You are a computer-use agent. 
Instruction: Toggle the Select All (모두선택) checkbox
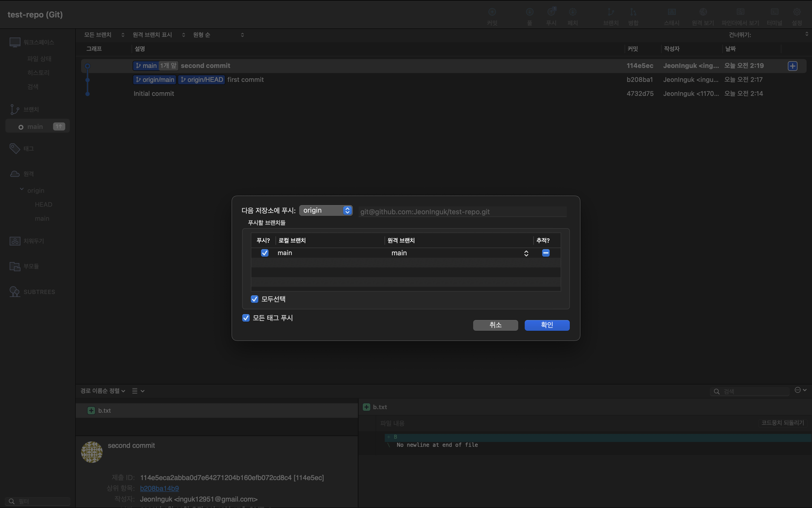[255, 299]
